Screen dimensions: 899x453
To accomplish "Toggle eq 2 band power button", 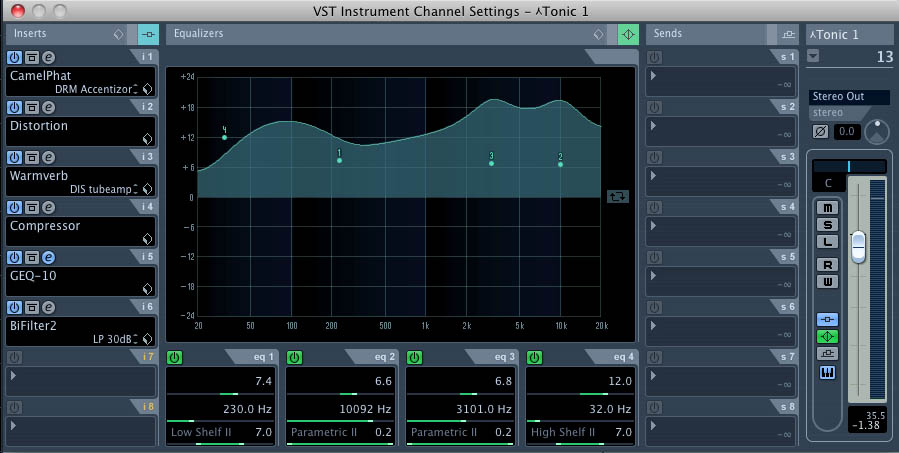I will [x=294, y=357].
